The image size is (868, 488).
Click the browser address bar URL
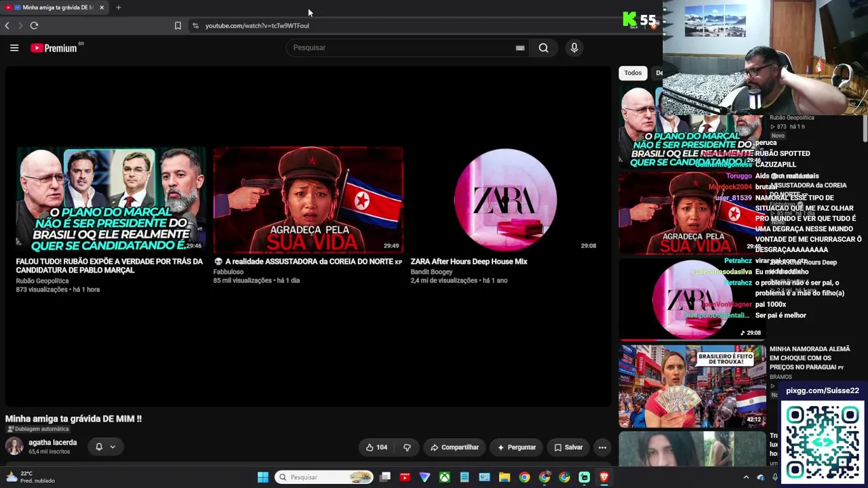pyautogui.click(x=257, y=26)
